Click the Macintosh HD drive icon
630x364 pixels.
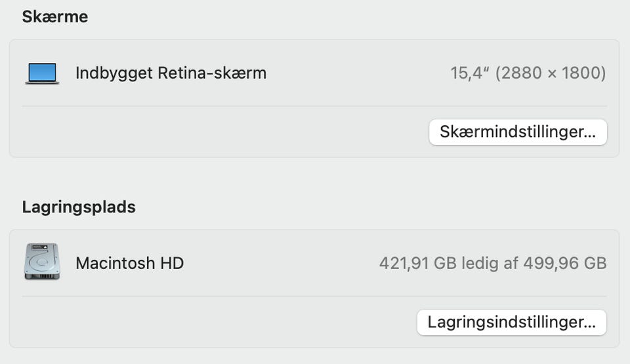(42, 262)
